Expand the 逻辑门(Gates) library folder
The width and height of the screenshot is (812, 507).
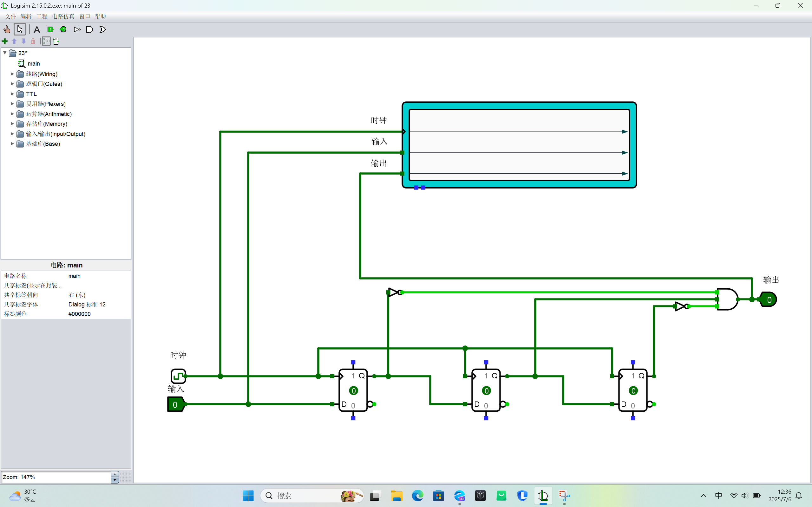pos(12,84)
